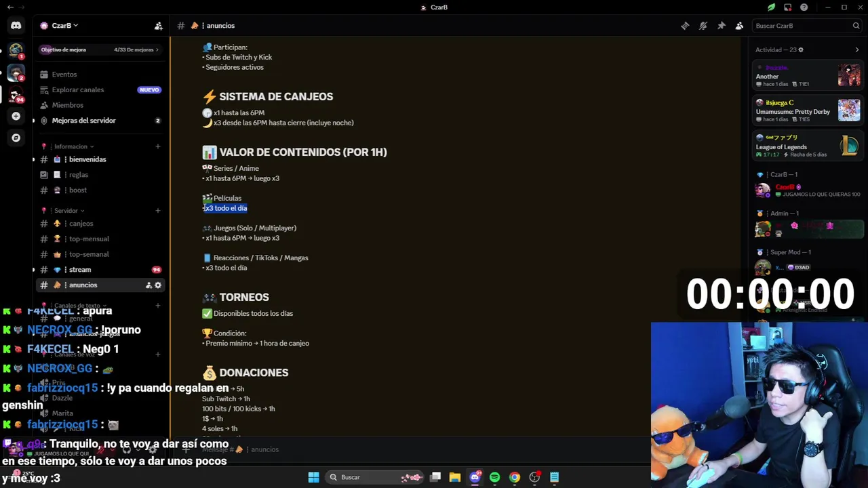Go to the canjeos channel
The height and width of the screenshot is (488, 868).
pyautogui.click(x=100, y=224)
